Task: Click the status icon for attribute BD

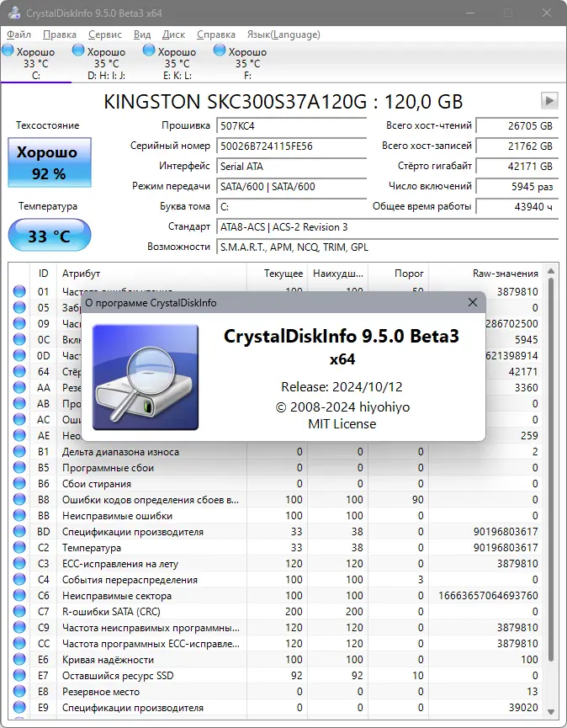Action: coord(19,532)
